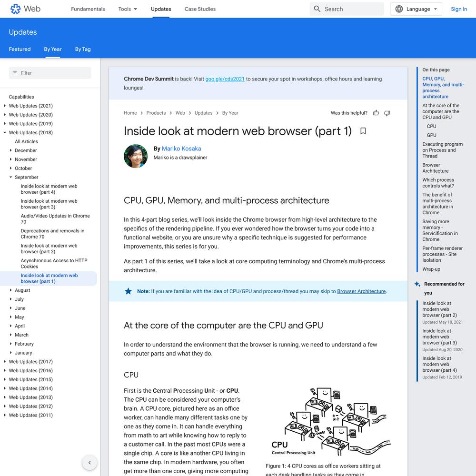This screenshot has height=476, width=476.
Task: Click the thumbs down icon
Action: (x=387, y=113)
